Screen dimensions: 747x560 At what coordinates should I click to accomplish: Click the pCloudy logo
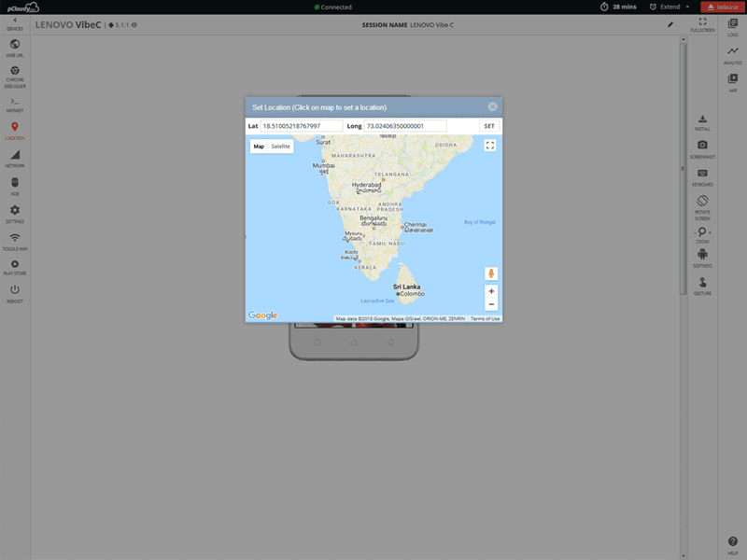pyautogui.click(x=22, y=7)
